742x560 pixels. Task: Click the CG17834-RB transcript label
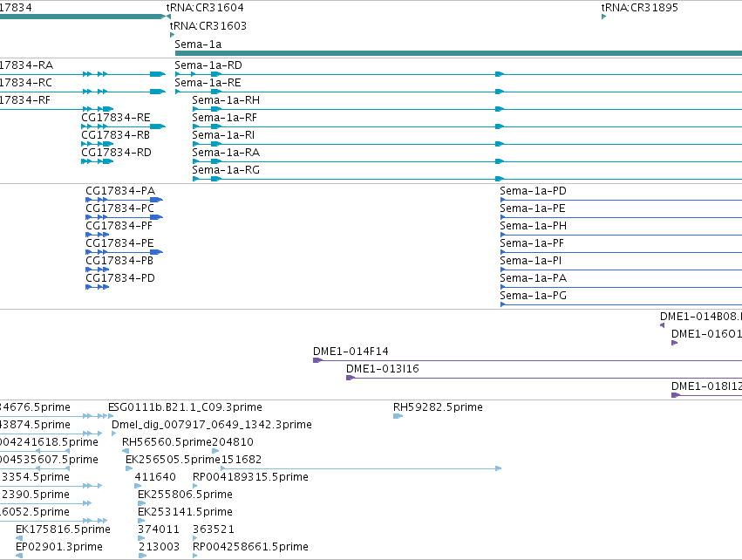115,135
